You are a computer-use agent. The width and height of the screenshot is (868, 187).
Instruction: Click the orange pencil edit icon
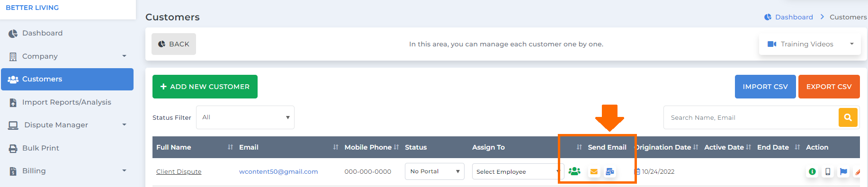click(858, 172)
